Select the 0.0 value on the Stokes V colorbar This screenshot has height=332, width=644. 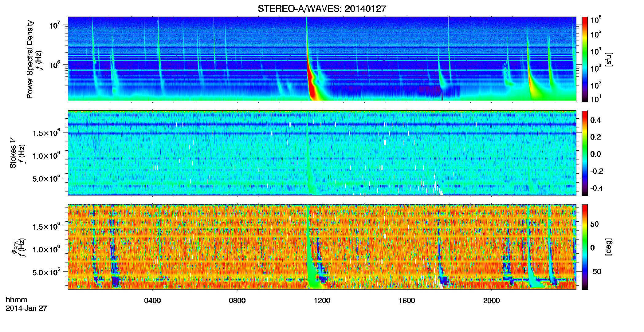[x=595, y=154]
